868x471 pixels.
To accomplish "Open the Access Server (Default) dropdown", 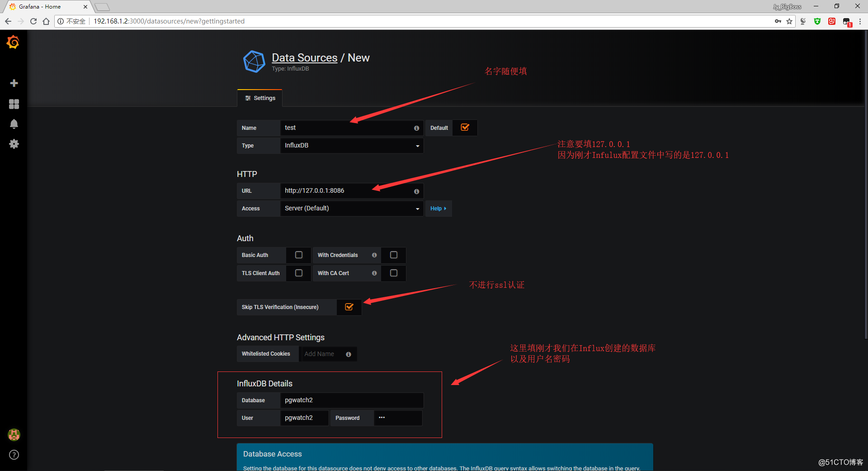I will pos(352,209).
